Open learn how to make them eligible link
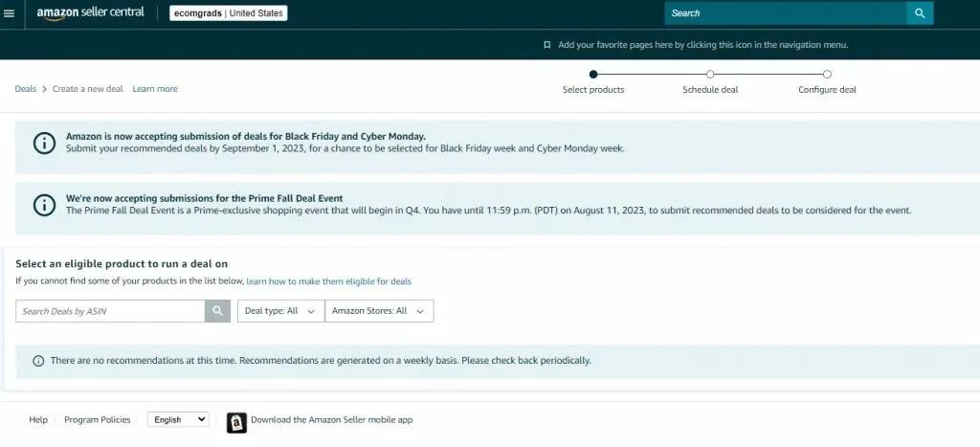This screenshot has width=980, height=447. click(328, 281)
